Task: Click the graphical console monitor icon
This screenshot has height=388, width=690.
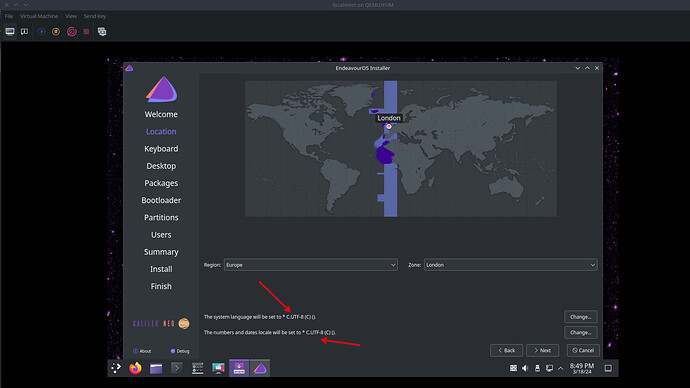Action: tap(10, 32)
